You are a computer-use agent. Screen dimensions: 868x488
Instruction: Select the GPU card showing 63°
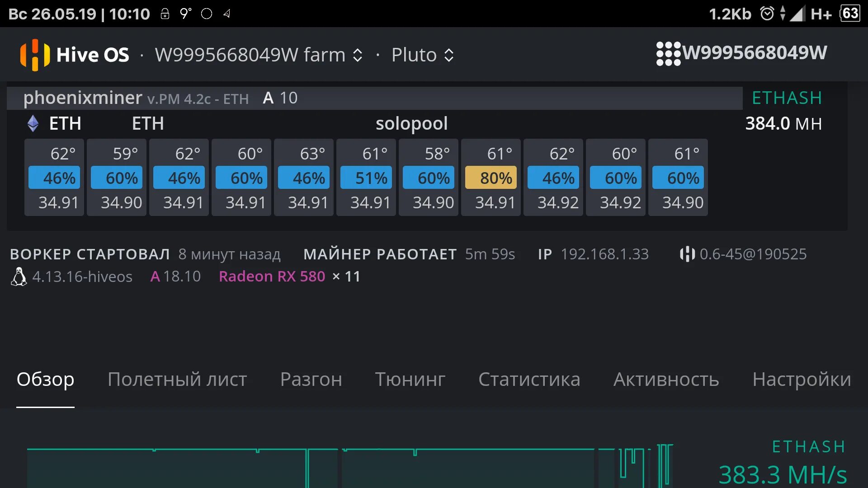coord(304,177)
